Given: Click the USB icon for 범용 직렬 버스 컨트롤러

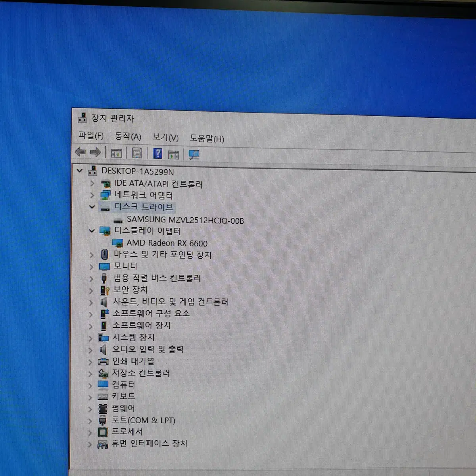Looking at the screenshot, I should 104,278.
